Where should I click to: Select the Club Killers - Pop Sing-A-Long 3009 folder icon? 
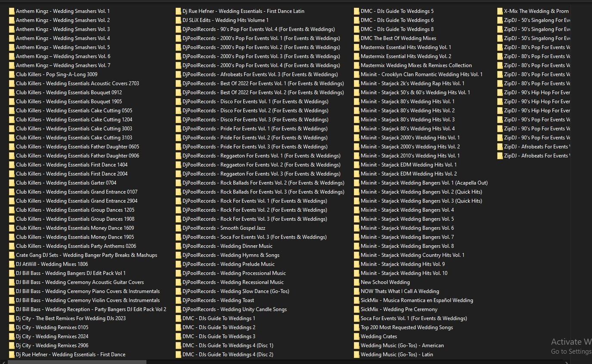click(12, 74)
